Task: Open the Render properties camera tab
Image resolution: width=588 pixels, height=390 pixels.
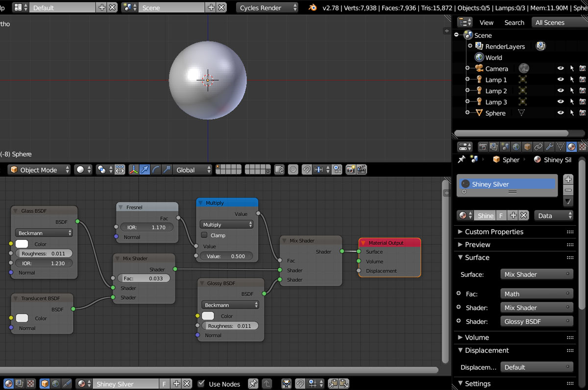Action: (483, 147)
